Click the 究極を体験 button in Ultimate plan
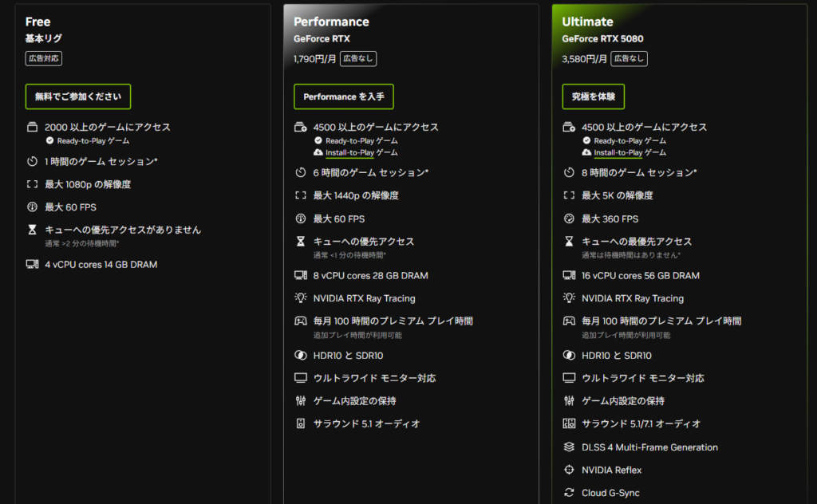 594,96
